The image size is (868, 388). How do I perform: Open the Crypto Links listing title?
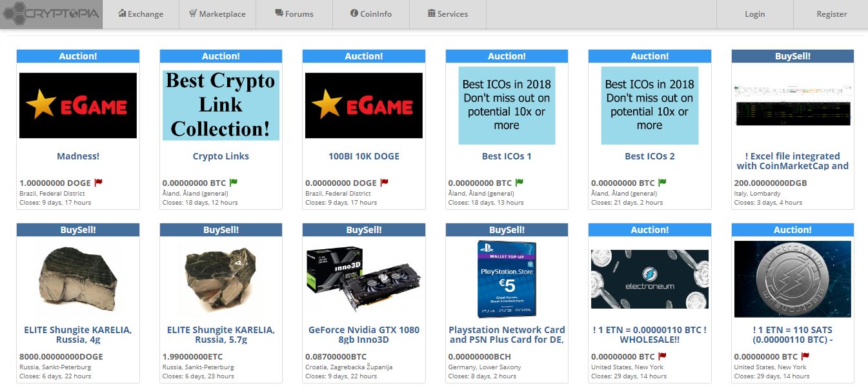[221, 156]
